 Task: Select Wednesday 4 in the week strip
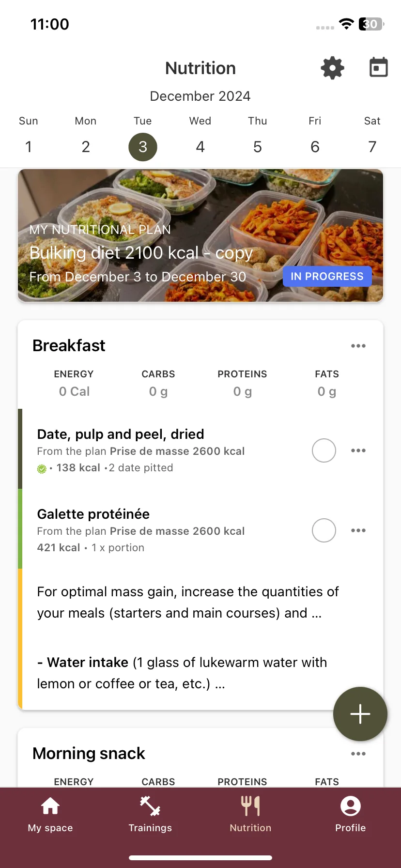click(200, 147)
